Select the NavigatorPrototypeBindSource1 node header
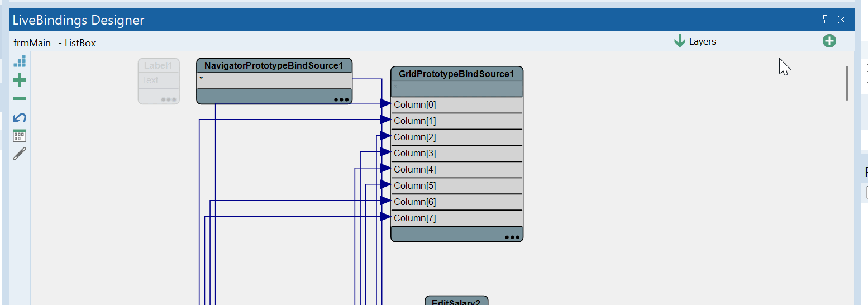Viewport: 868px width, 305px height. coord(274,66)
